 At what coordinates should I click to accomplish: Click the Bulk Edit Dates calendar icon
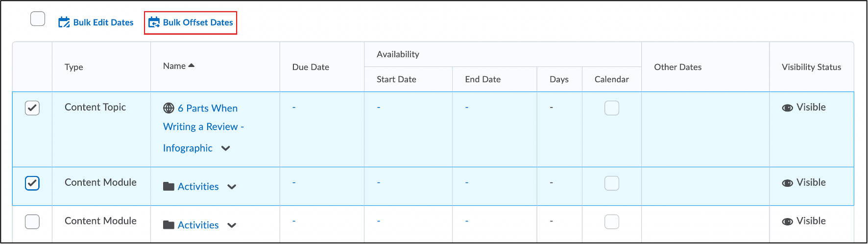(64, 22)
